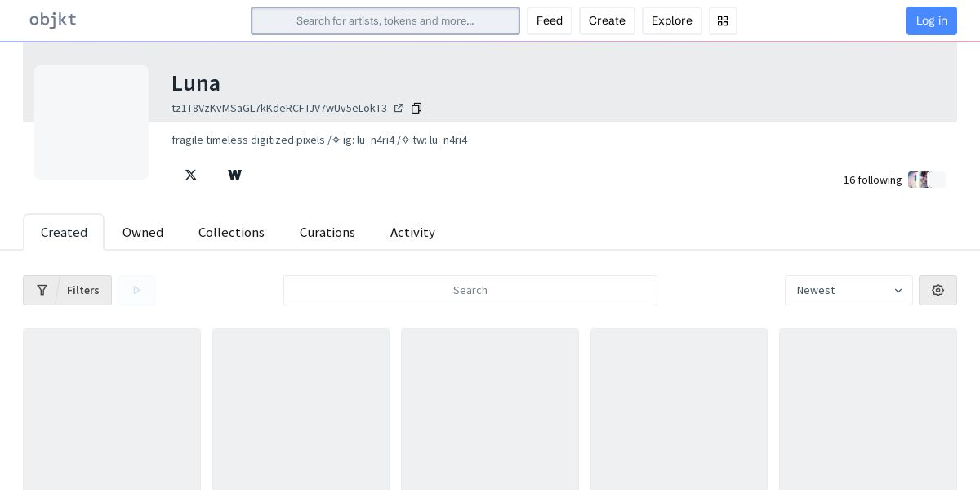The width and height of the screenshot is (980, 490).
Task: Switch to the Activity tab
Action: tap(412, 233)
